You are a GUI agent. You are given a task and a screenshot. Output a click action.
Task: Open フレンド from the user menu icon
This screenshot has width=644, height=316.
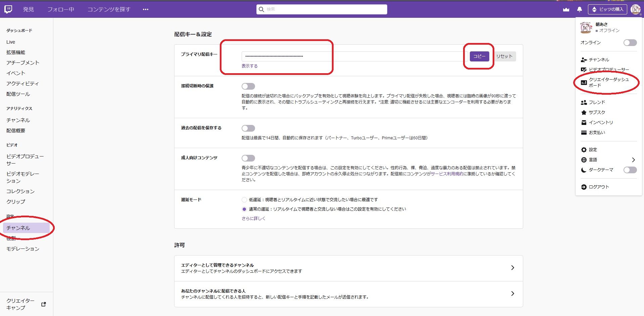coord(584,102)
